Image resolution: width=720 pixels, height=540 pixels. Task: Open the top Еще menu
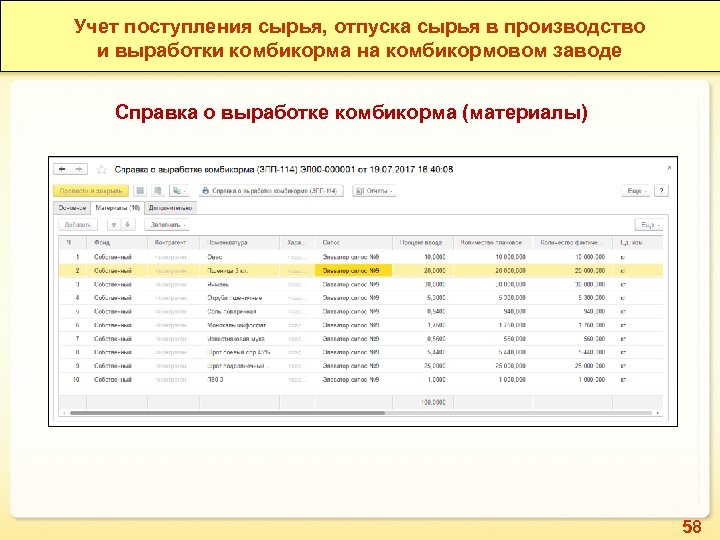(636, 191)
